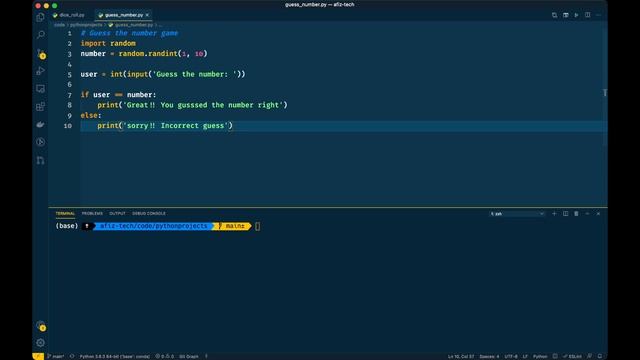Open notifications bell in status bar
This screenshot has height=360, width=640.
point(600,356)
